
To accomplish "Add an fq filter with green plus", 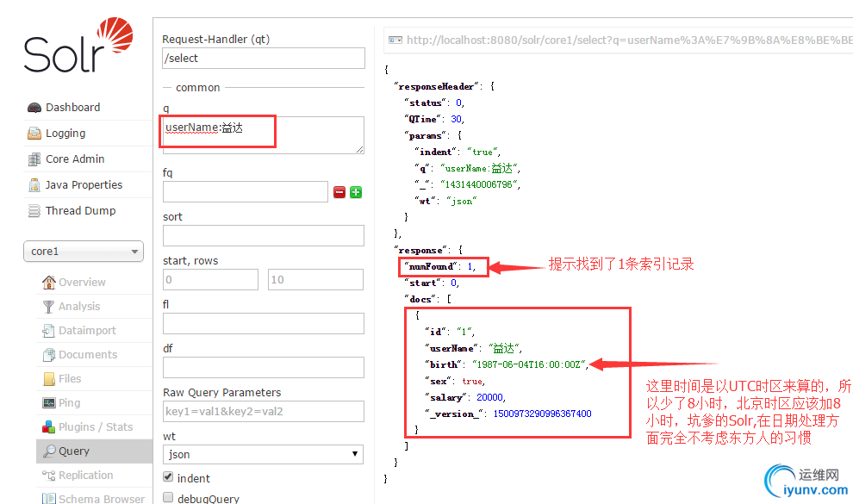I will tap(356, 192).
